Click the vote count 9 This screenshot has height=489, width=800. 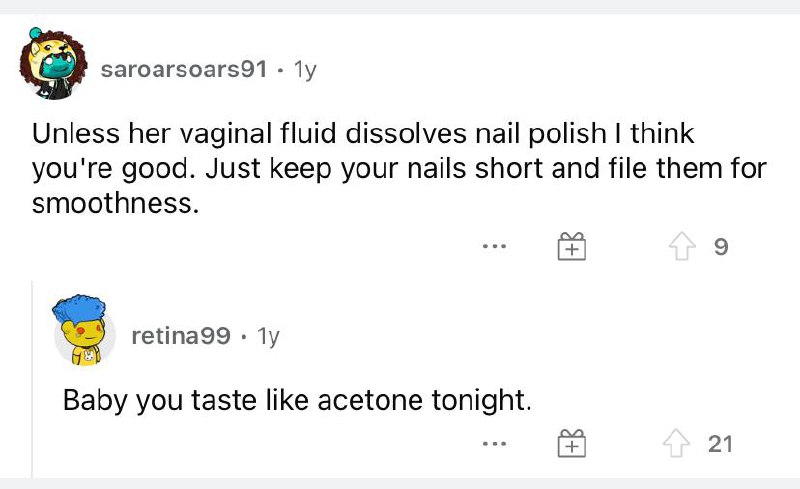coord(721,247)
